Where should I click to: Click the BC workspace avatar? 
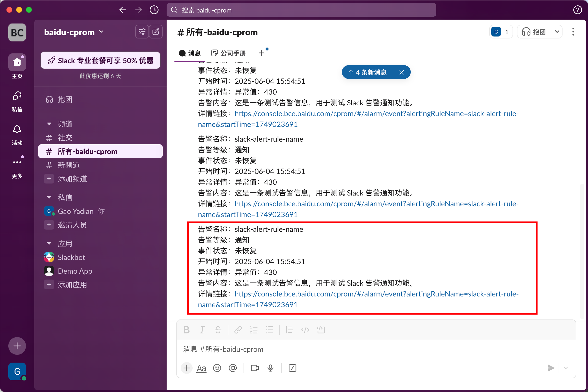[x=17, y=33]
